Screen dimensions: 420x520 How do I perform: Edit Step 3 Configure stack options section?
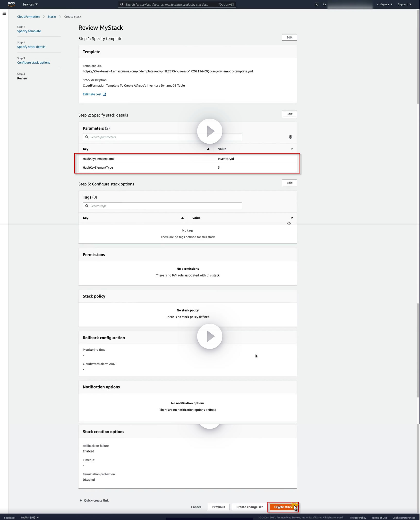pyautogui.click(x=289, y=183)
